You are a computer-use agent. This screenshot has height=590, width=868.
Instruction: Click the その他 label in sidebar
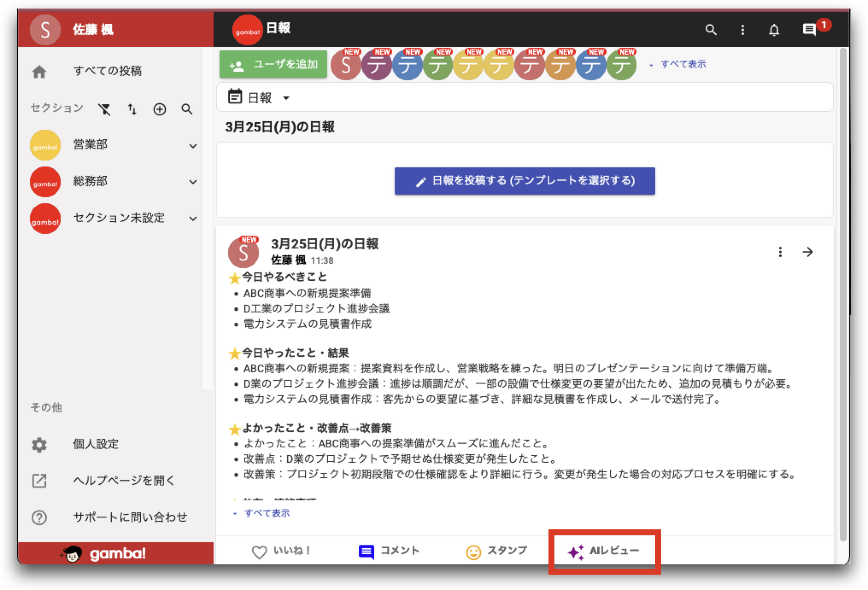pyautogui.click(x=46, y=408)
